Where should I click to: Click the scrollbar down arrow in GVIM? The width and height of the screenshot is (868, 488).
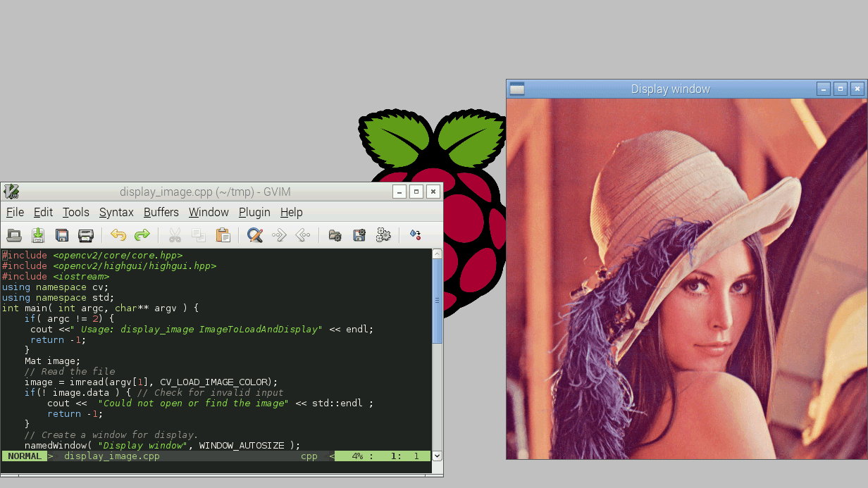(437, 456)
